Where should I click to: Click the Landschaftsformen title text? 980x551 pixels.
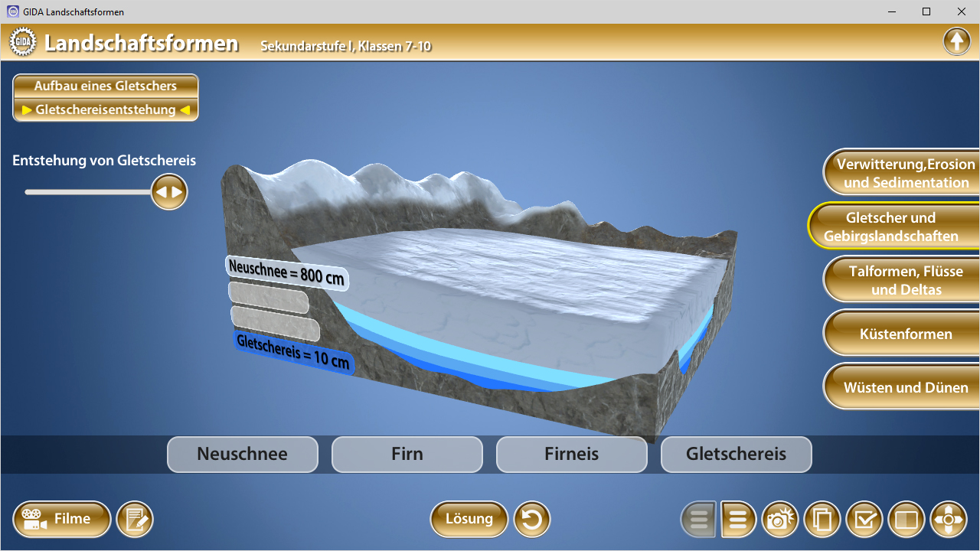click(x=142, y=43)
